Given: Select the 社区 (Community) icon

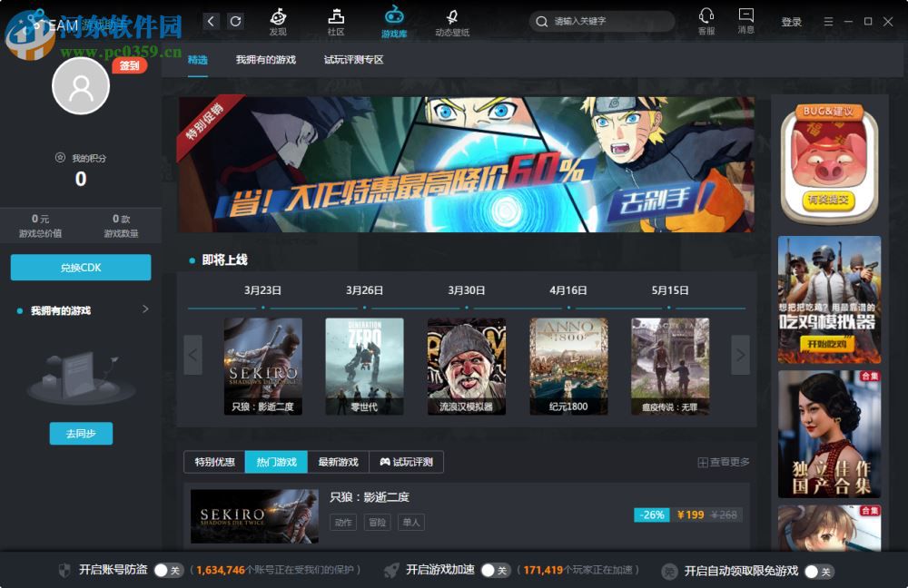Looking at the screenshot, I should tap(335, 19).
